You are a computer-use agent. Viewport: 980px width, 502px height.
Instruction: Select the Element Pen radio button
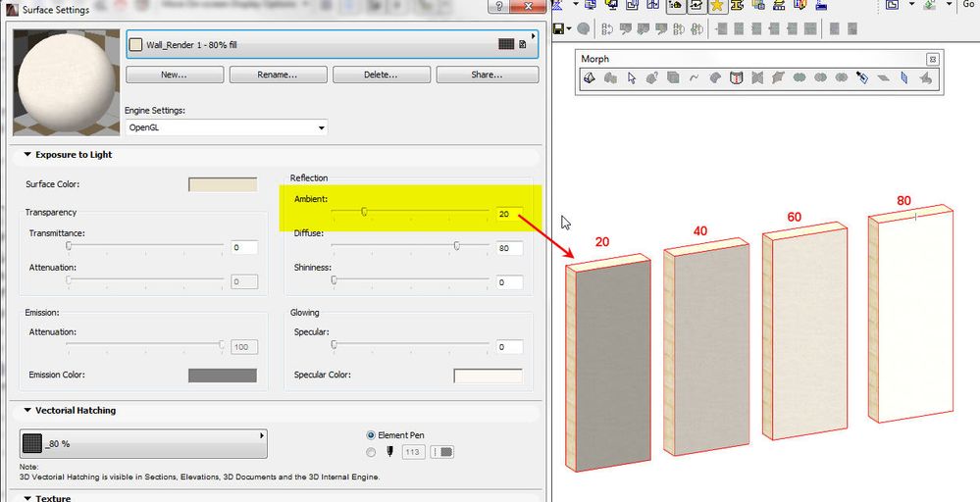tap(371, 435)
